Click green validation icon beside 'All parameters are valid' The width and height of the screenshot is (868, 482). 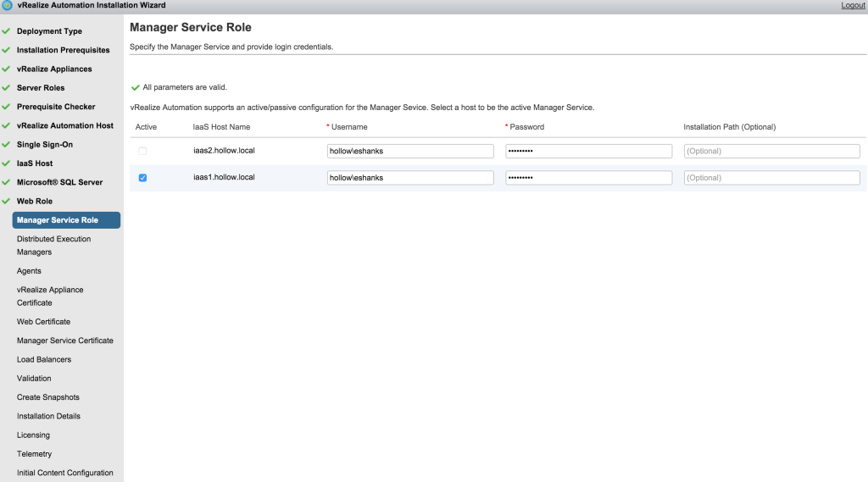pos(135,87)
